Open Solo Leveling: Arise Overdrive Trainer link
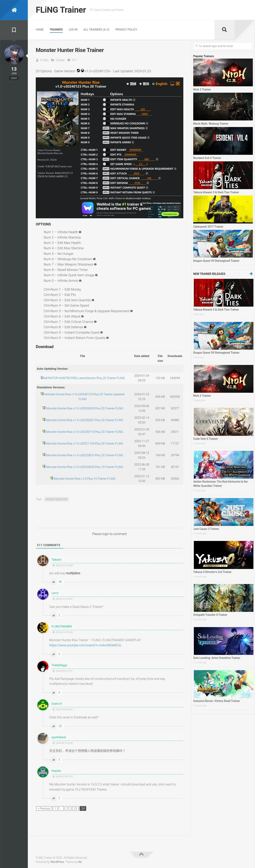This screenshot has width=255, height=868. click(x=217, y=658)
